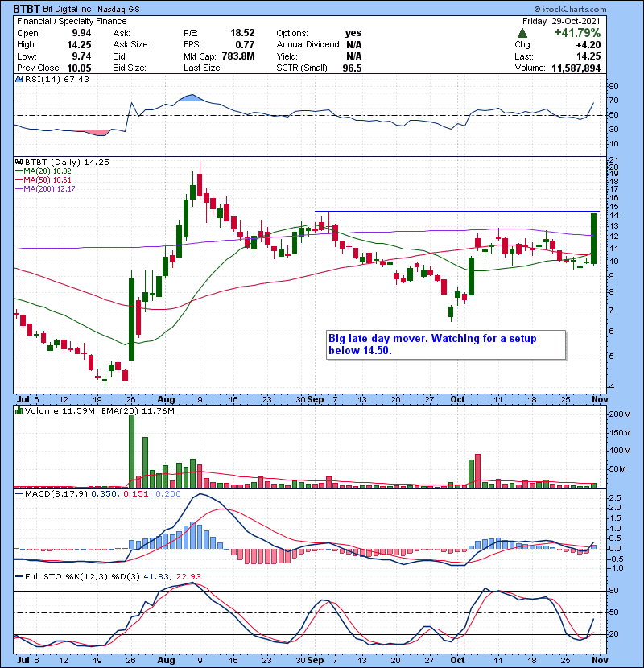This screenshot has height=668, width=644.
Task: Click the Prev Close value 10.05
Action: tap(79, 68)
